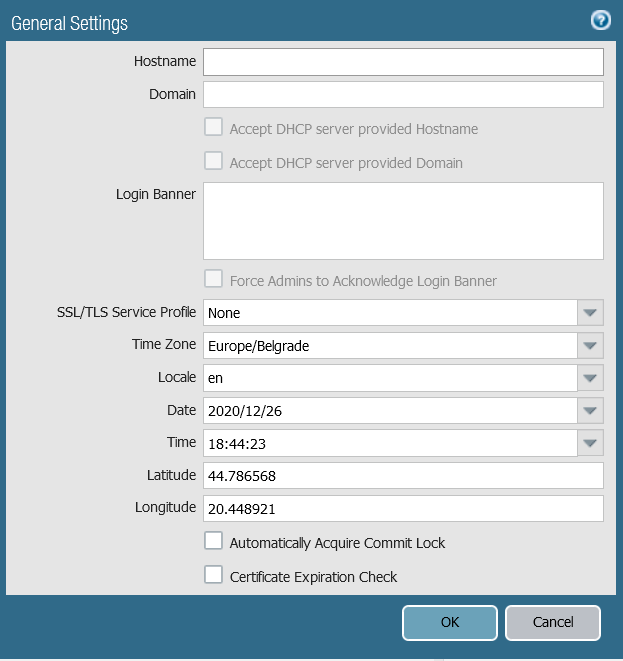The image size is (623, 661).
Task: Click the Hostname input field
Action: click(403, 62)
